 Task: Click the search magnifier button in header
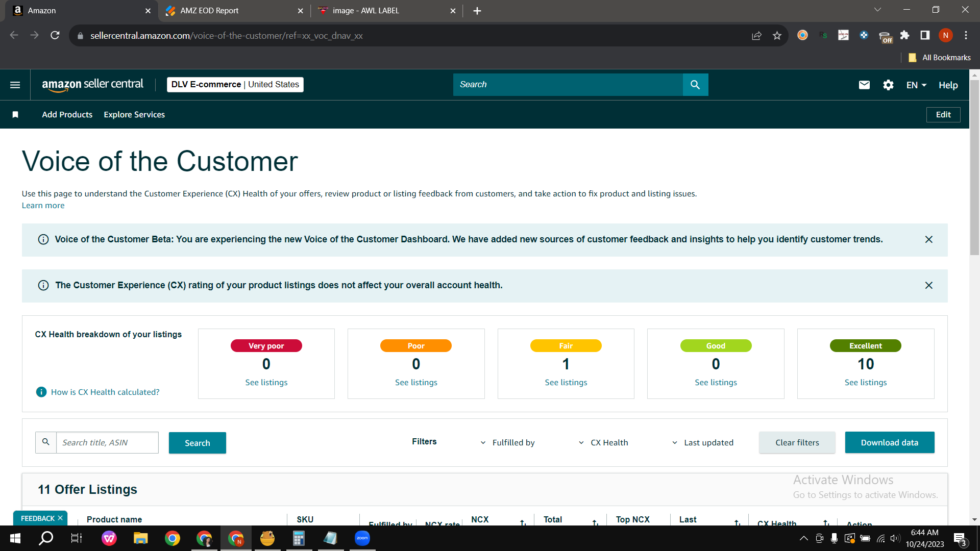click(x=695, y=85)
